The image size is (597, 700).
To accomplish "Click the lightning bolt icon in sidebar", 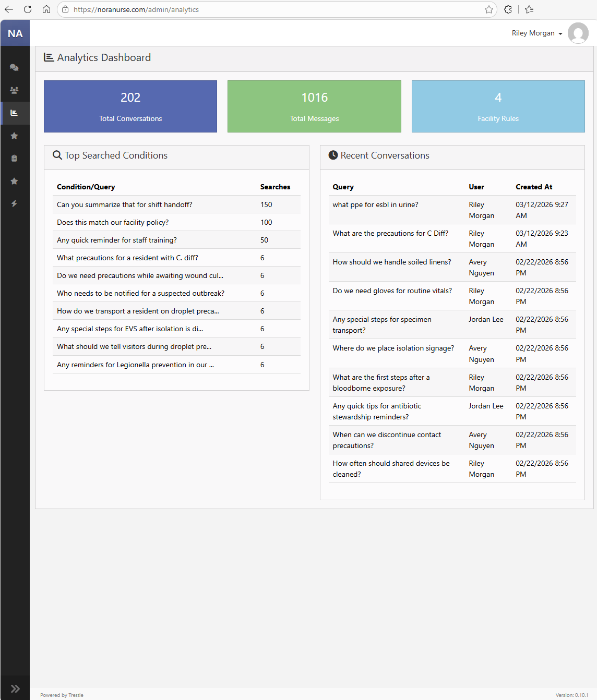I will pos(15,203).
